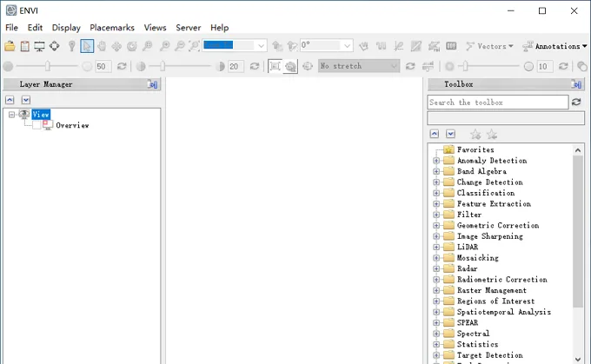This screenshot has width=591, height=364.
Task: Refresh the toolbox search results
Action: 576,103
